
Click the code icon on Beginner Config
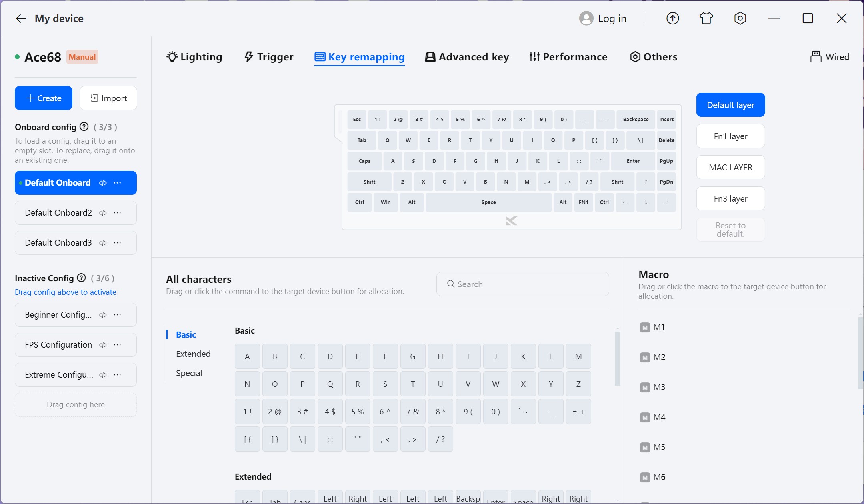pos(103,315)
